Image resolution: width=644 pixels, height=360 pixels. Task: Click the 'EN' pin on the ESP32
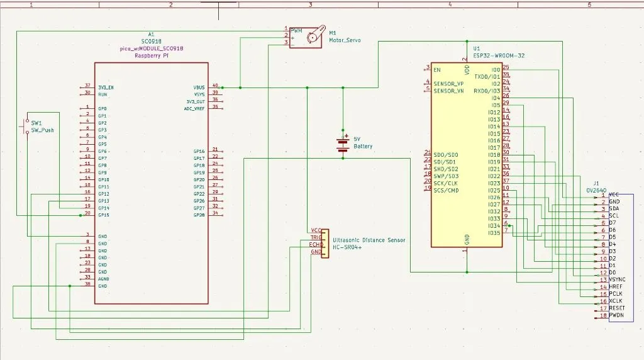click(x=437, y=70)
